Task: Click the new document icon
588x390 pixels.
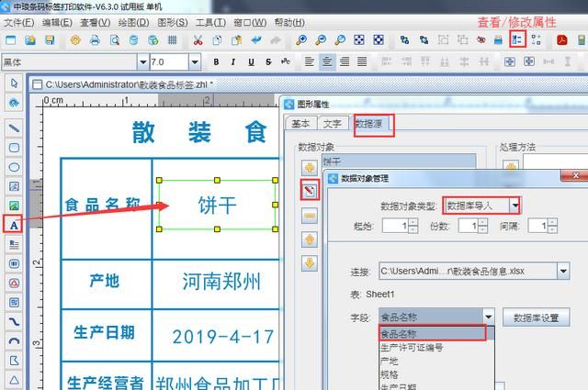Action: pyautogui.click(x=10, y=39)
